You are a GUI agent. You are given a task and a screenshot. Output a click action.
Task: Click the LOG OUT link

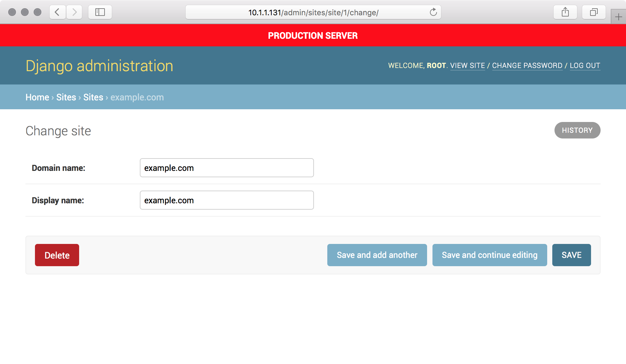coord(585,65)
